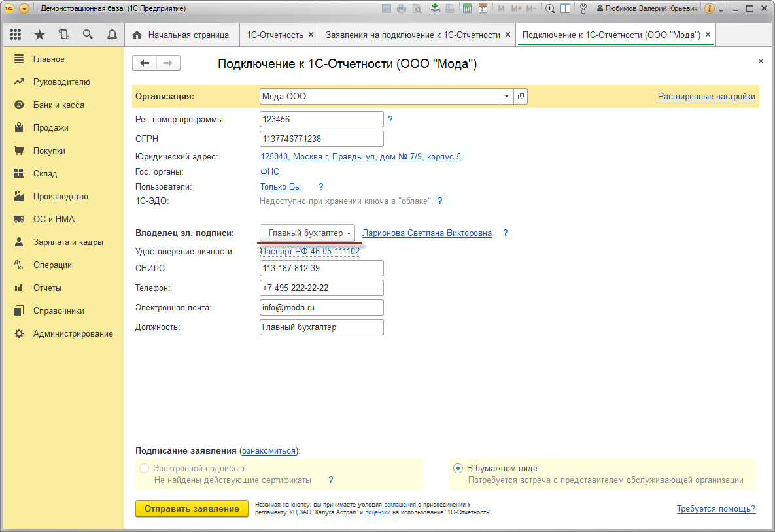Click the open-form icon next to Мода ООО
The image size is (775, 532).
pos(521,96)
